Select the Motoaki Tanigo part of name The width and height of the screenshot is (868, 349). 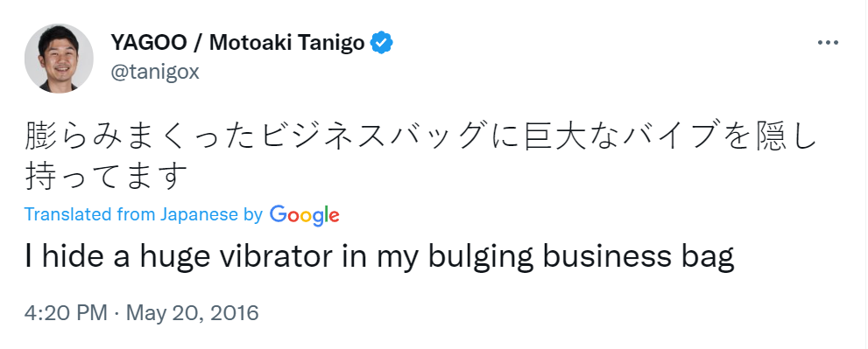tap(286, 43)
